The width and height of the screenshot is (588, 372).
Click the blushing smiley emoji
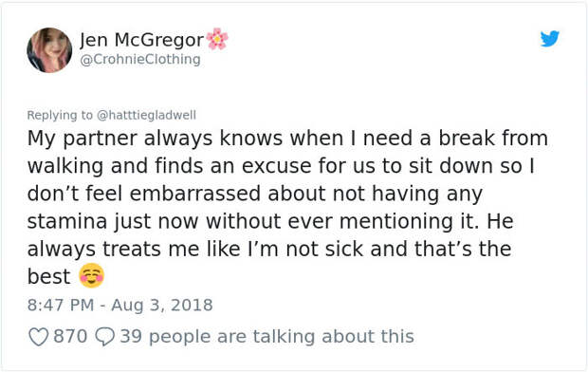click(91, 275)
